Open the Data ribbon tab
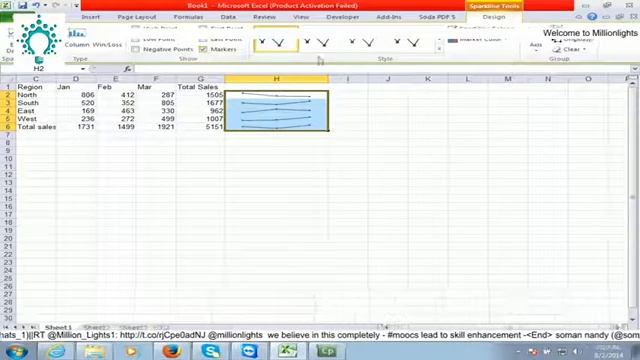This screenshot has width=640, height=360. click(x=228, y=17)
